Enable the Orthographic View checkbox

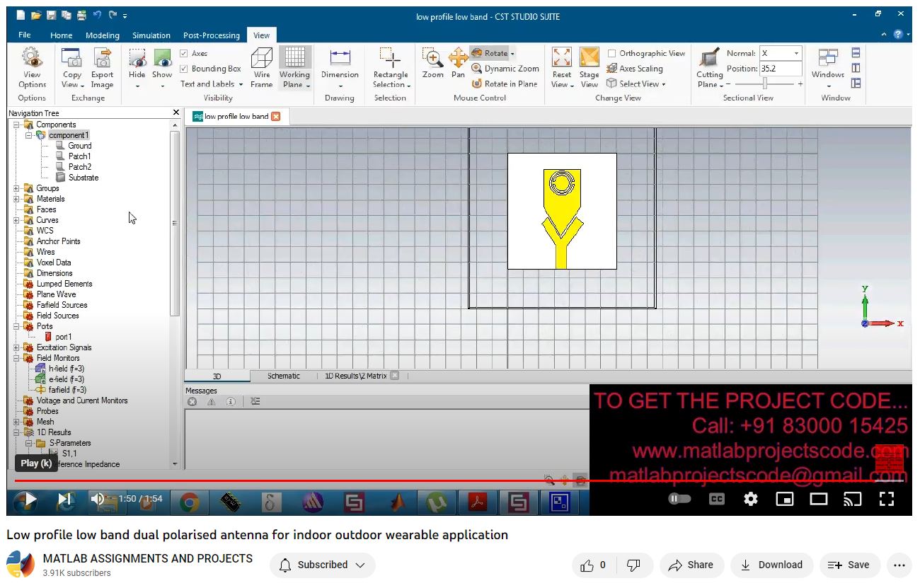tap(612, 54)
